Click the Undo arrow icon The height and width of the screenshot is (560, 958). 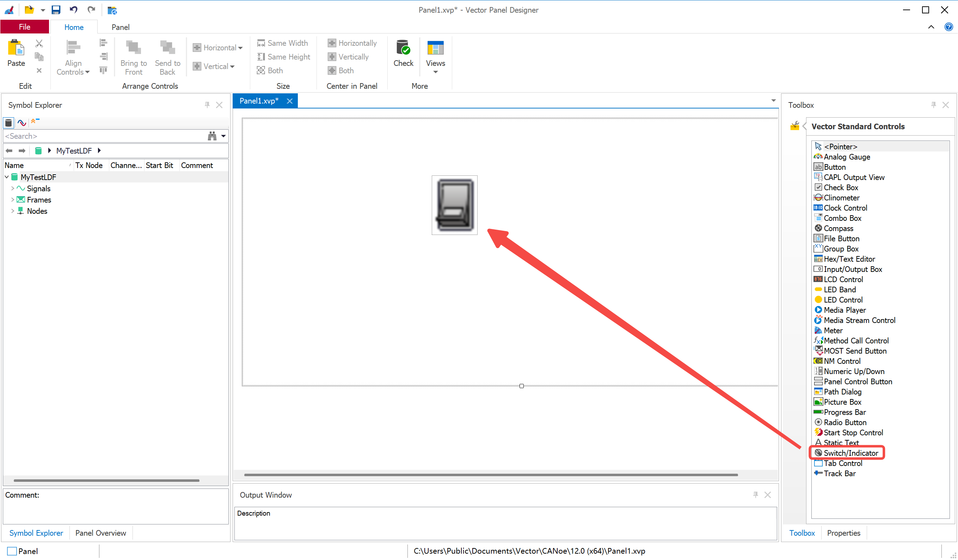click(x=73, y=10)
